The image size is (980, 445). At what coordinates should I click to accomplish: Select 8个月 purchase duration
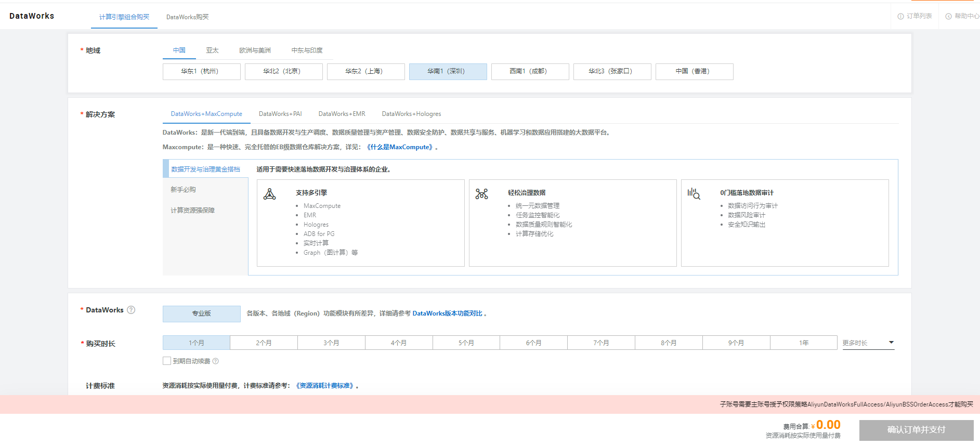(x=669, y=343)
